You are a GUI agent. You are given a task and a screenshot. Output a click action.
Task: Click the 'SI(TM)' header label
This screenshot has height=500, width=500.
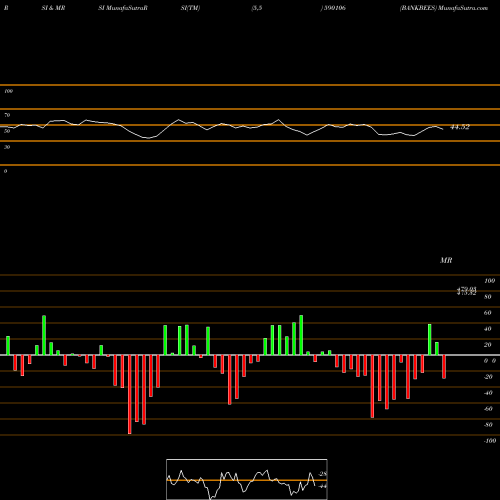pos(190,8)
